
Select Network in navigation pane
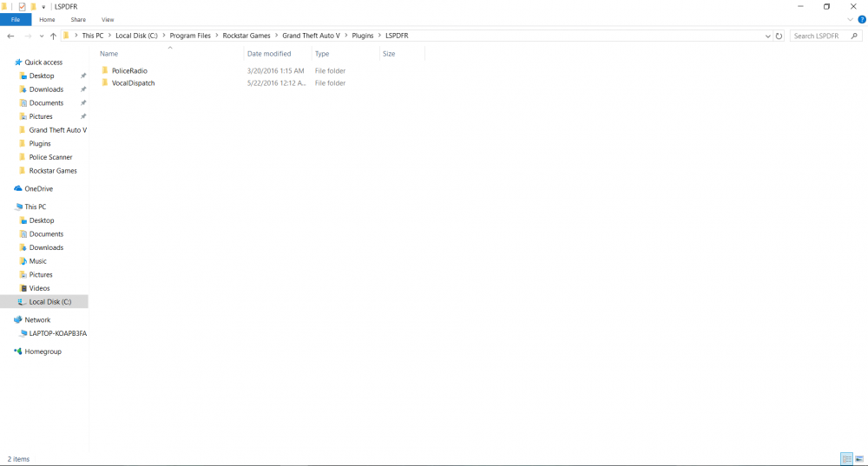click(x=37, y=320)
